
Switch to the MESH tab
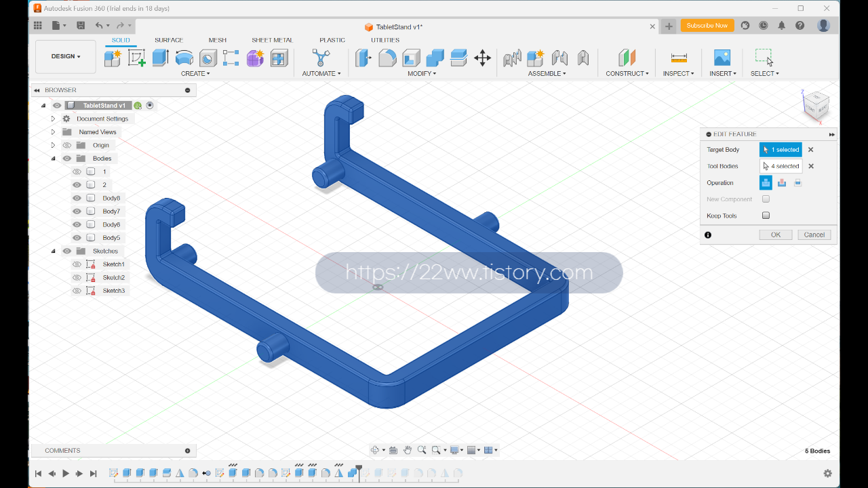218,40
